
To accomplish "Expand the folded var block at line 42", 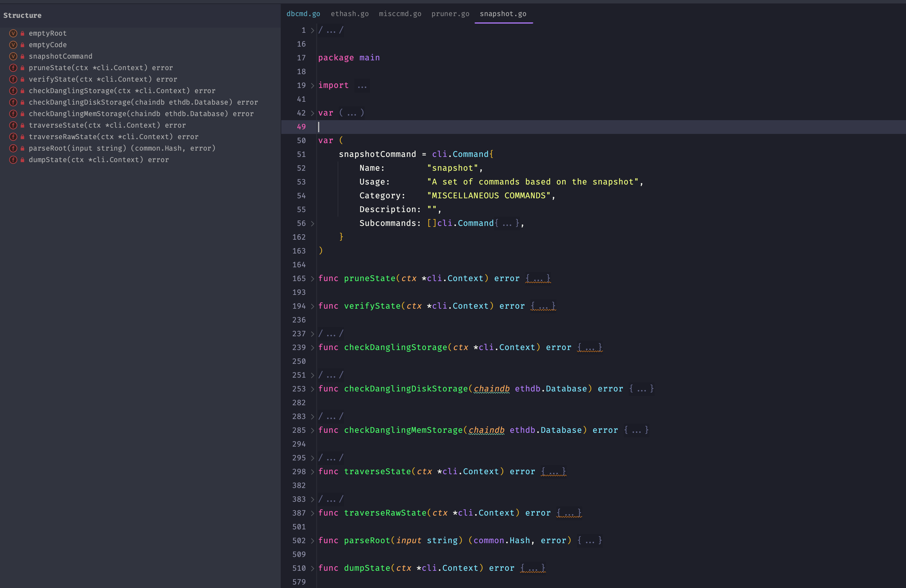I will 313,113.
